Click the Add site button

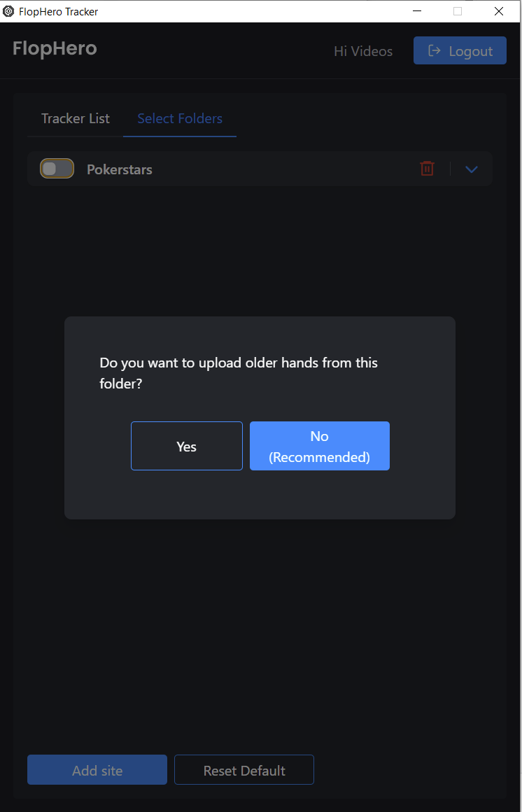click(97, 769)
